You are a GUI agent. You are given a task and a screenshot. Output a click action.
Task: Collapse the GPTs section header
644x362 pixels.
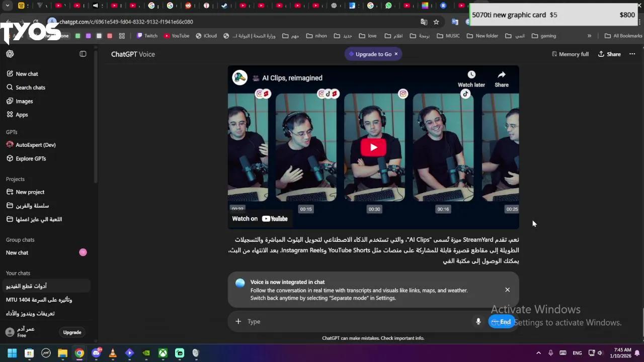(12, 132)
